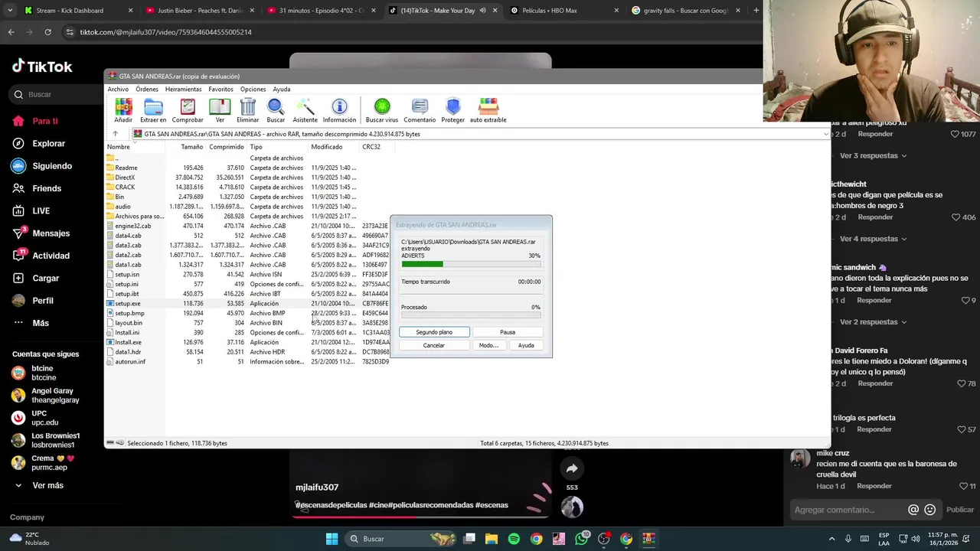
Task: Click the TikTok share arrow icon
Action: (571, 468)
